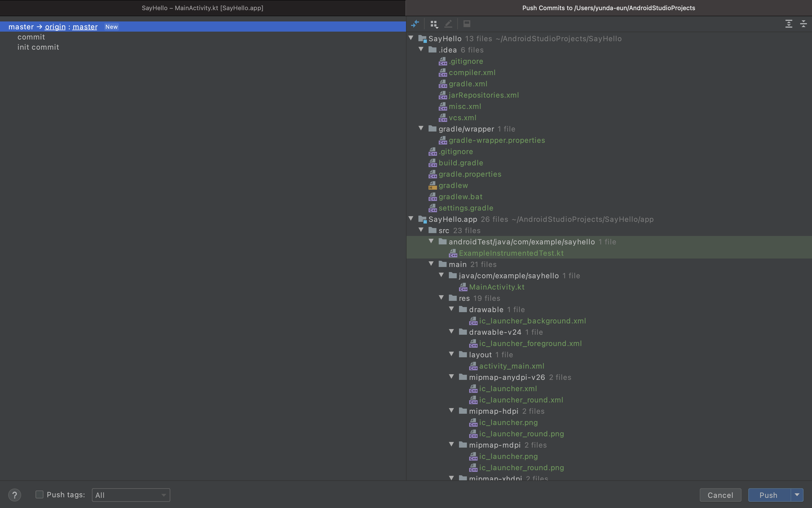Viewport: 812px width, 508px height.
Task: Click the master target branch link
Action: [85, 27]
